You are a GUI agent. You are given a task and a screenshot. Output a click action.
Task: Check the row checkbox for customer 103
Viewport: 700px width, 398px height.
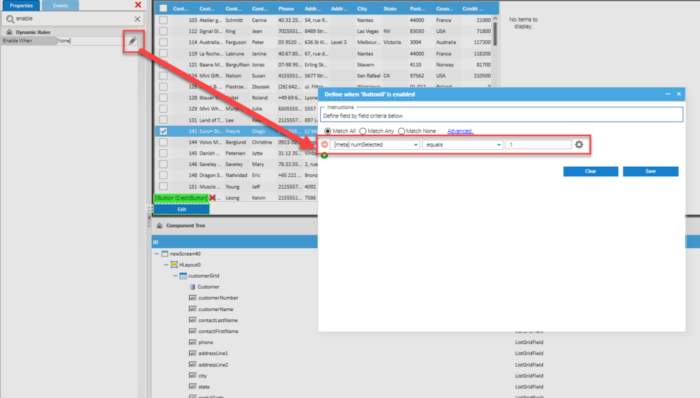[x=163, y=20]
